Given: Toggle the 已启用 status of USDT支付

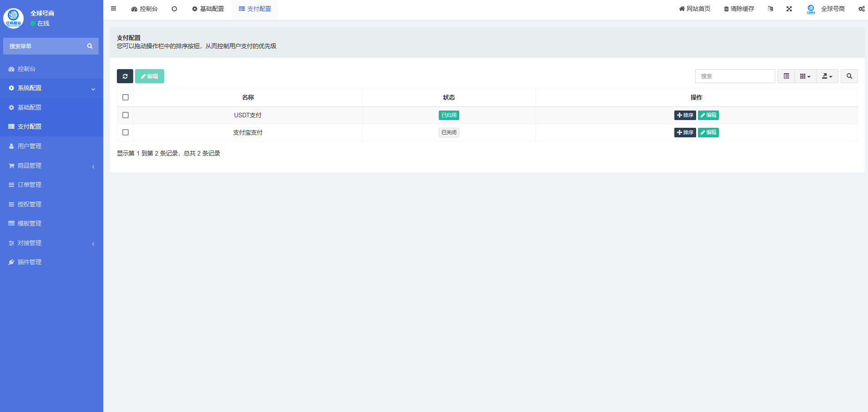Looking at the screenshot, I should tap(449, 115).
